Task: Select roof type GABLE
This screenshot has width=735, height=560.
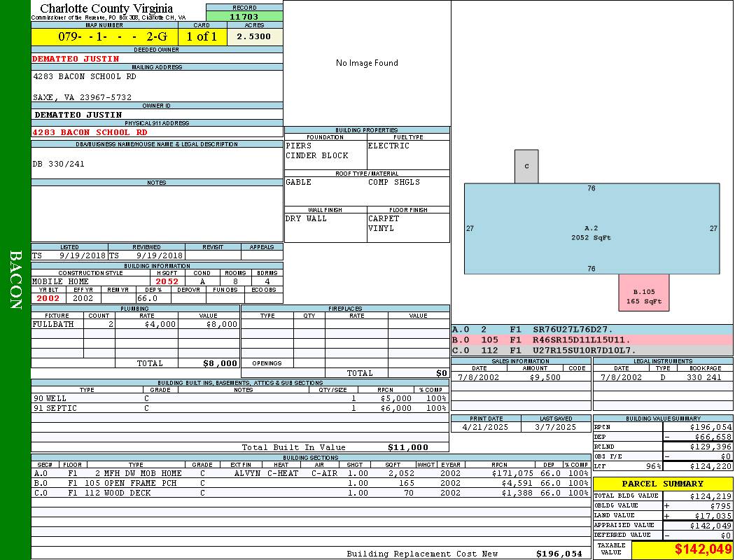Action: click(x=298, y=182)
